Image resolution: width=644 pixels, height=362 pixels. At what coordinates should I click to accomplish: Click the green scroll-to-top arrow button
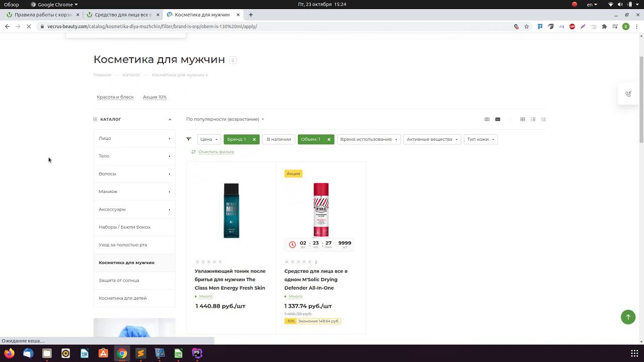point(628,317)
